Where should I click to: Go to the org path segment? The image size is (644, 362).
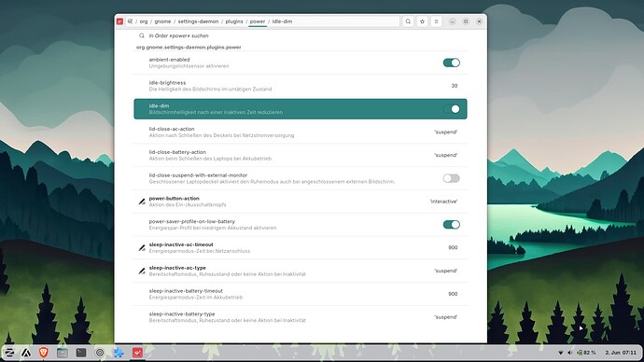pyautogui.click(x=144, y=21)
